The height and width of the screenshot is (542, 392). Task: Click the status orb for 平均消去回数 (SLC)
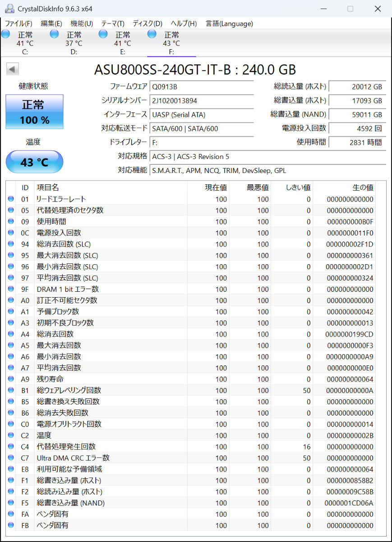click(11, 278)
